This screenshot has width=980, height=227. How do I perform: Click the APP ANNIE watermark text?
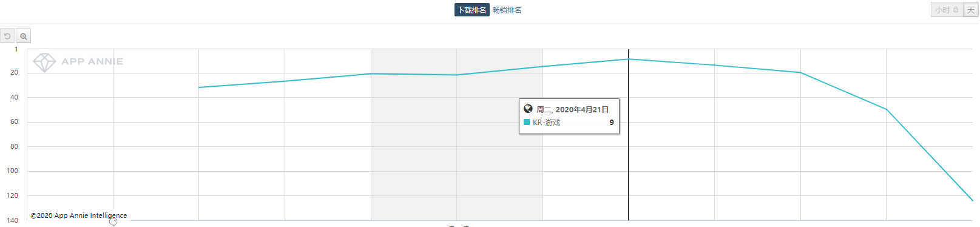click(x=92, y=61)
